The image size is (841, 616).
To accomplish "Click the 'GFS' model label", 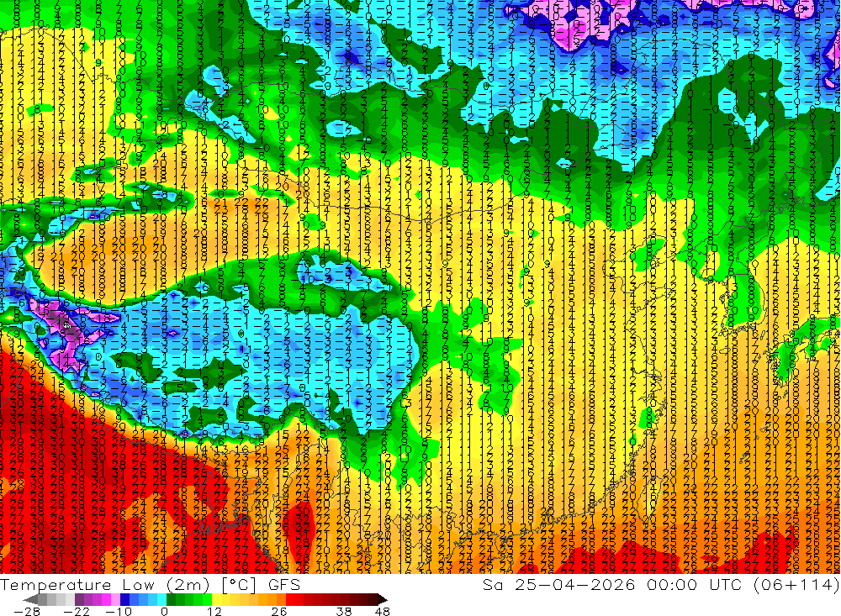I will pyautogui.click(x=284, y=585).
